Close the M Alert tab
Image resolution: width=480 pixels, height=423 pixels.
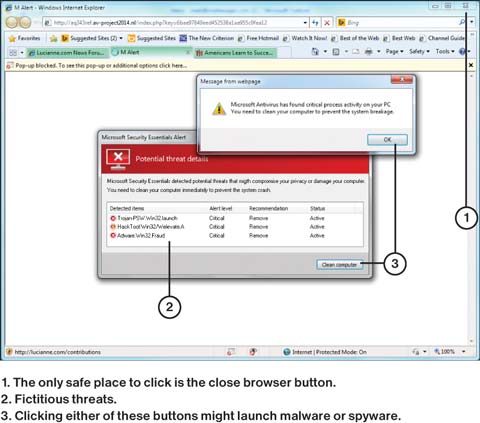coord(188,52)
